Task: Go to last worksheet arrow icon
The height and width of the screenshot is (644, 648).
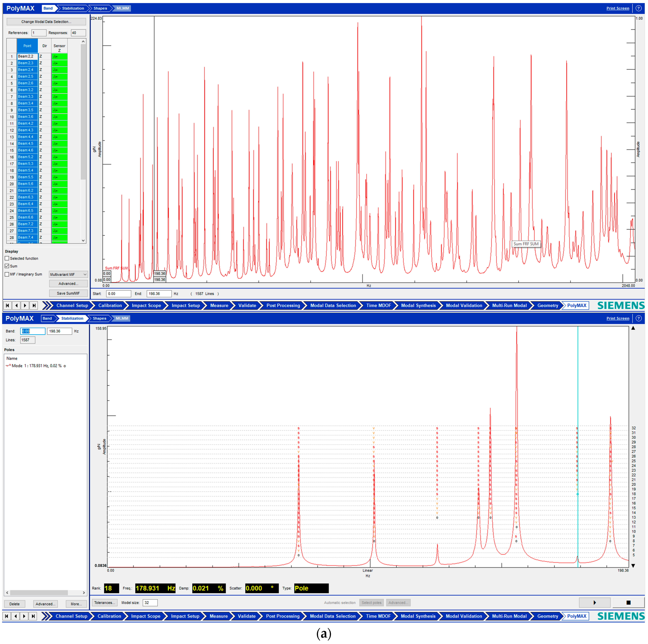Action: 34,306
